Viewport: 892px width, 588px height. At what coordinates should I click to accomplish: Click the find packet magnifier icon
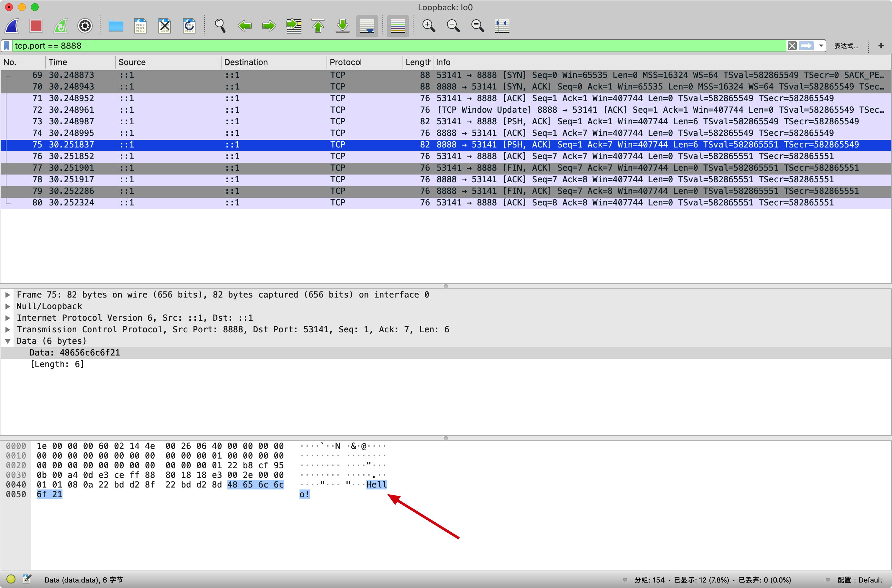click(220, 26)
